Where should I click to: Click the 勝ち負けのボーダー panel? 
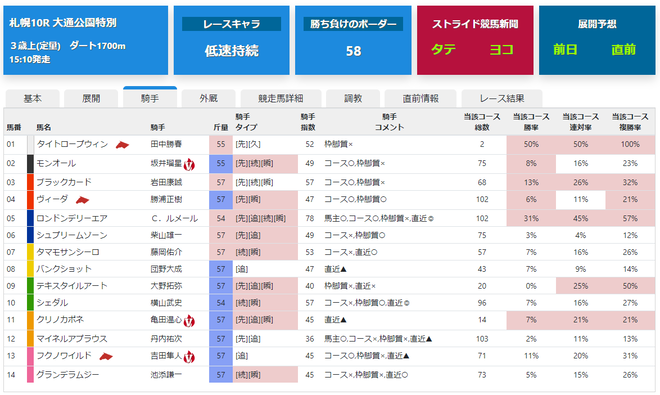click(353, 40)
